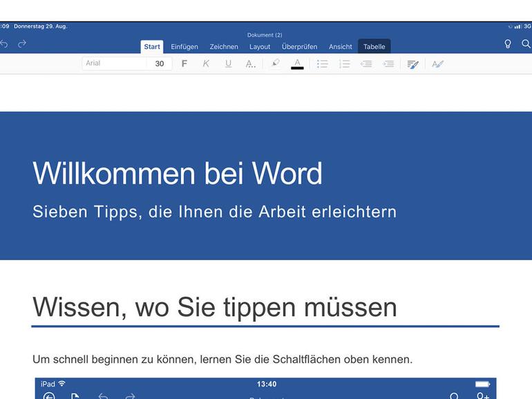Switch to the Start tab
This screenshot has width=532, height=399.
point(152,47)
